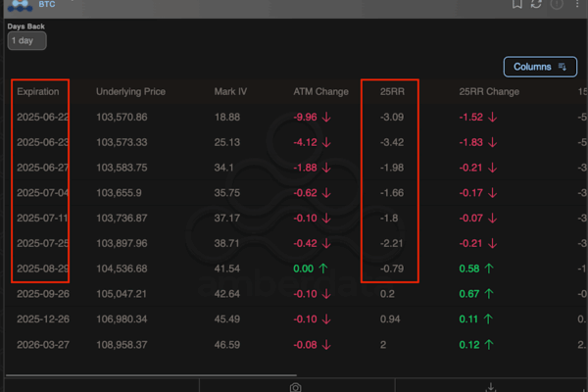Sort by Underlying Price column header
The height and width of the screenshot is (392, 588).
tap(130, 92)
